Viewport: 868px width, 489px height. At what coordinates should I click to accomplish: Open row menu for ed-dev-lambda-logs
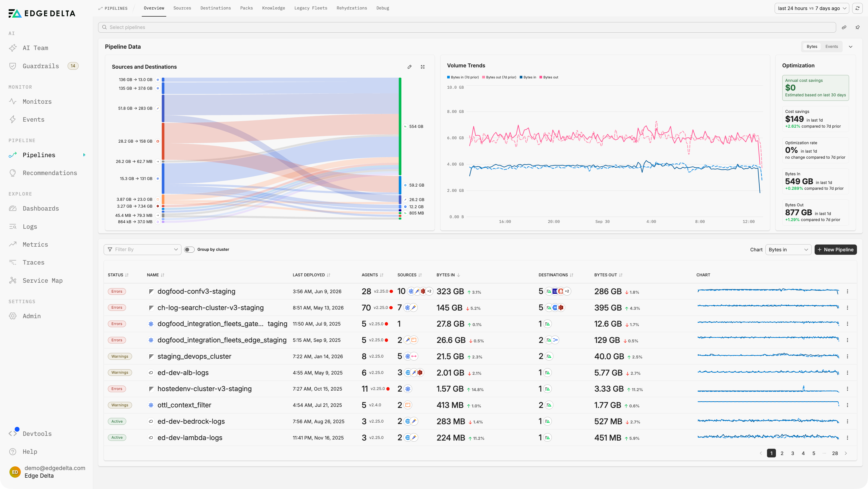(x=847, y=438)
